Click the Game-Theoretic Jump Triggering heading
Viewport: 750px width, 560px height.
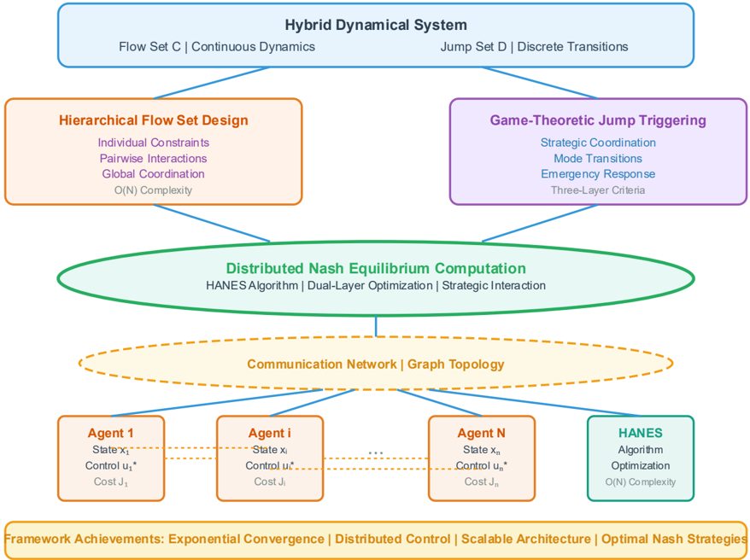pos(598,120)
